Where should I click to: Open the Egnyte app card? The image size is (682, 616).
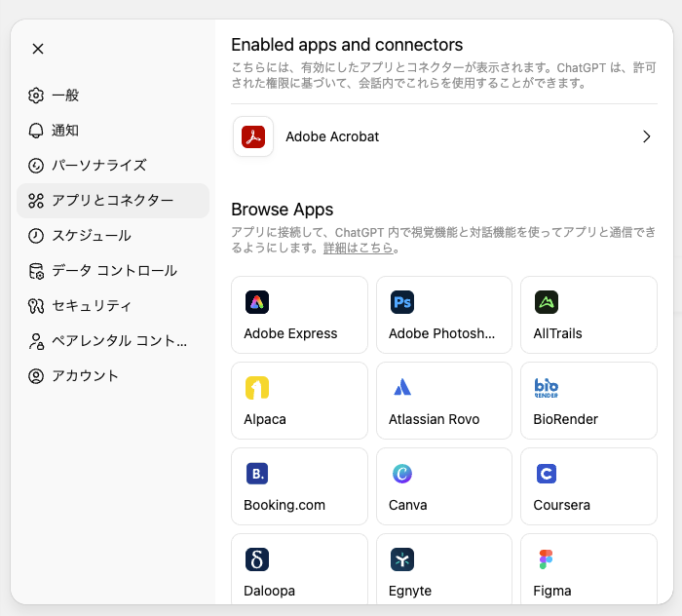pyautogui.click(x=443, y=568)
